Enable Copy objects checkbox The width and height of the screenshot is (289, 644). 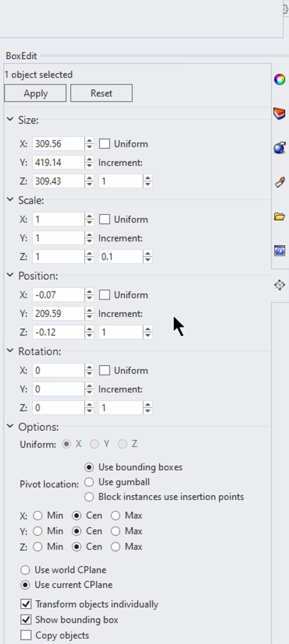click(x=26, y=635)
